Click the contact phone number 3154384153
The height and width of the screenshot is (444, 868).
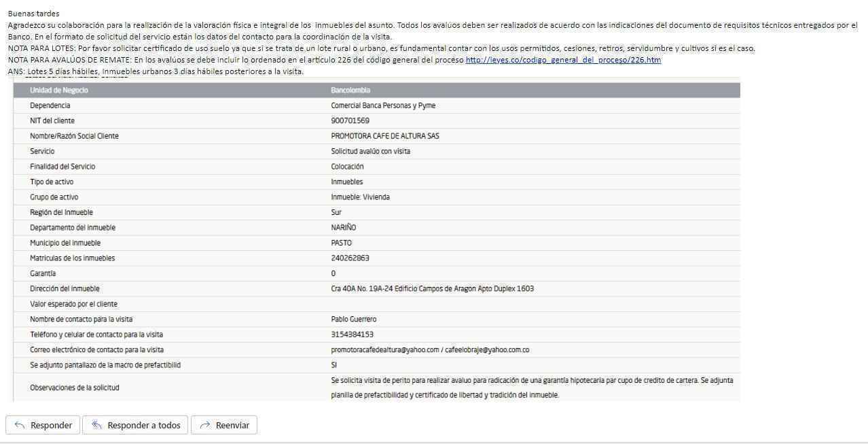352,335
